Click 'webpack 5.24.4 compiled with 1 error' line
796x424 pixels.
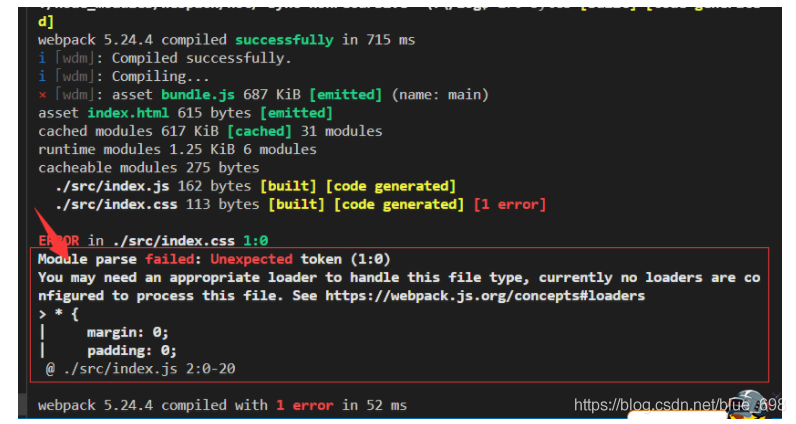point(222,405)
